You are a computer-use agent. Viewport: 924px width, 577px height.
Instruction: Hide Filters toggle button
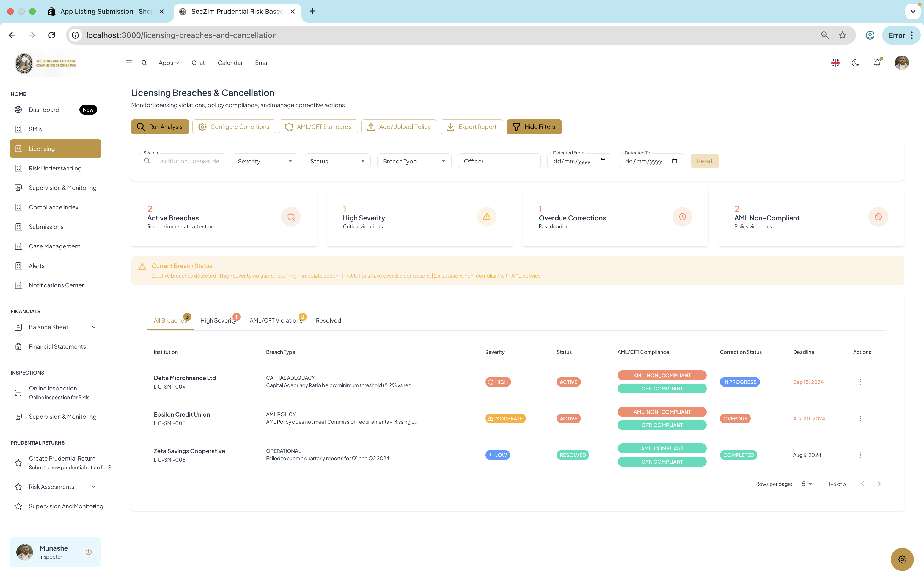[x=534, y=127]
